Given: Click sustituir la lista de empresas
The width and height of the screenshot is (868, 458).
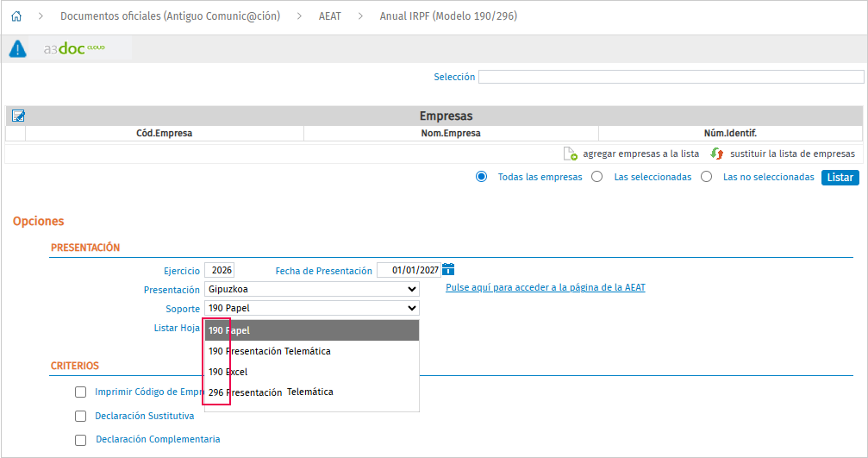Looking at the screenshot, I should (x=792, y=154).
